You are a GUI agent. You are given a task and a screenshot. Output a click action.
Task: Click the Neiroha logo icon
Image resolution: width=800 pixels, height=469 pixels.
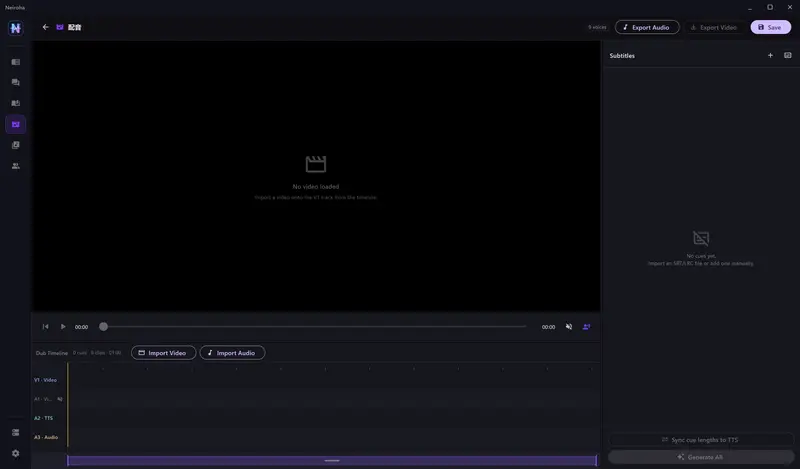(16, 28)
